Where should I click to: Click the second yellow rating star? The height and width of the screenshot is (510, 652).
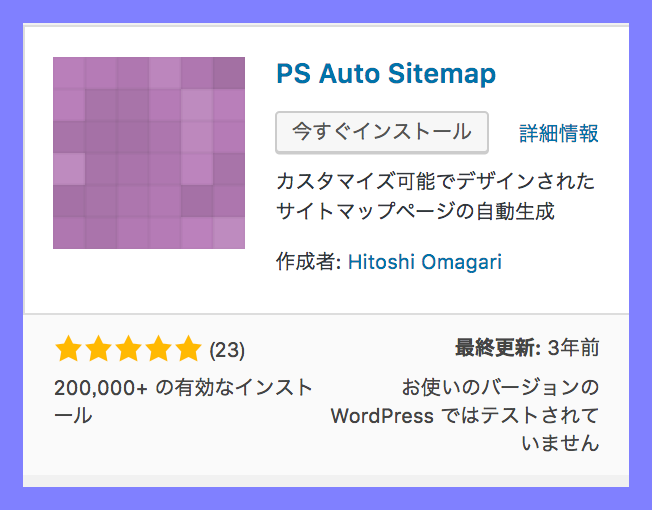[x=99, y=348]
